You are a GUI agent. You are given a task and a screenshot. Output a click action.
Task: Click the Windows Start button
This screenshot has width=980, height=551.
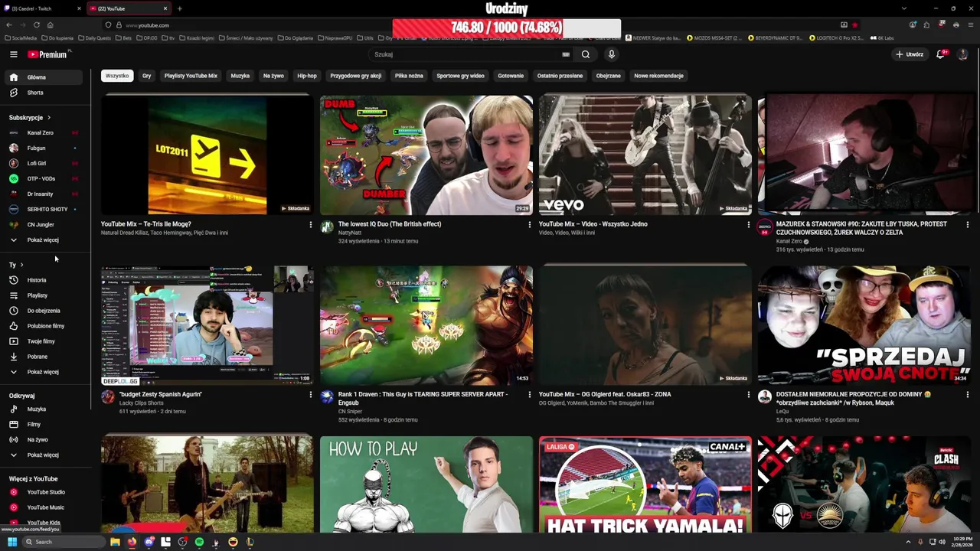(x=12, y=542)
